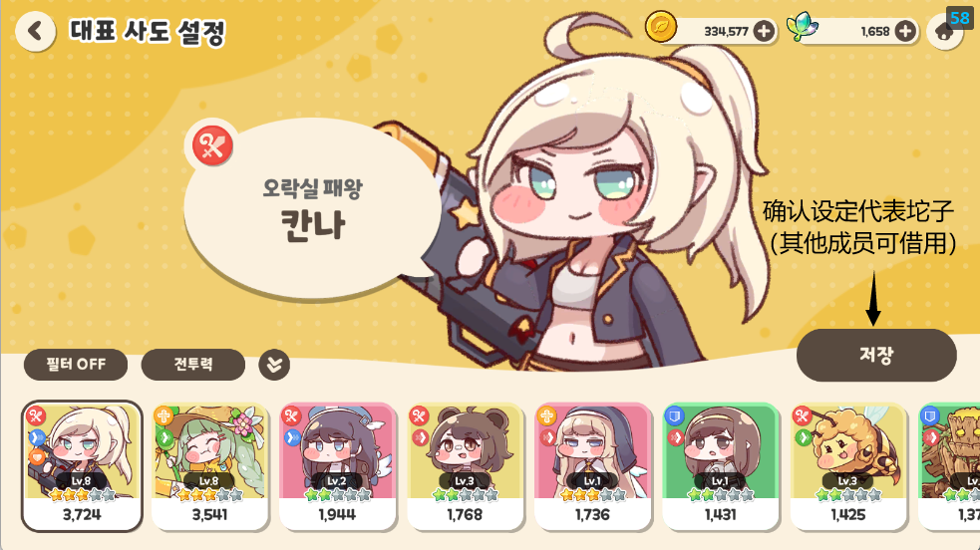Image resolution: width=980 pixels, height=550 pixels.
Task: Pick brown-haired character card with 1,431
Action: coord(721,466)
